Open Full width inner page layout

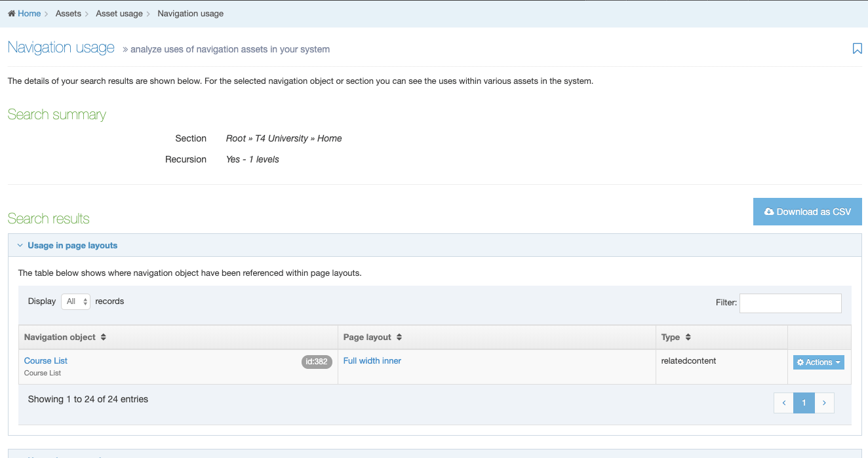click(372, 361)
